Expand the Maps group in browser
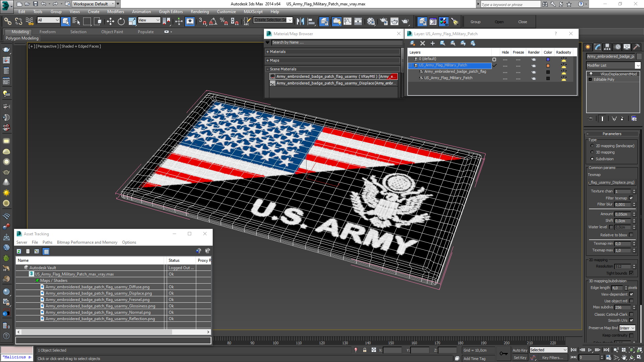The width and height of the screenshot is (644, 362). click(x=333, y=60)
